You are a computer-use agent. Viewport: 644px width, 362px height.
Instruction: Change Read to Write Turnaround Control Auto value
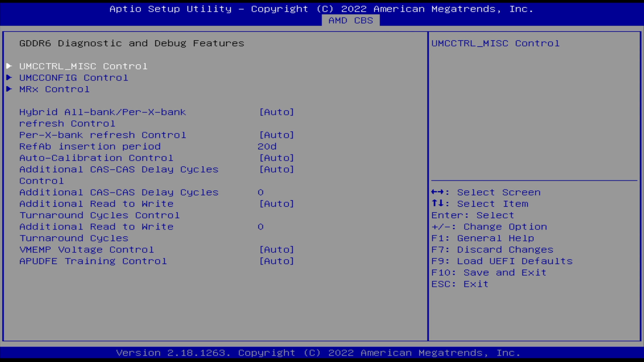point(277,204)
